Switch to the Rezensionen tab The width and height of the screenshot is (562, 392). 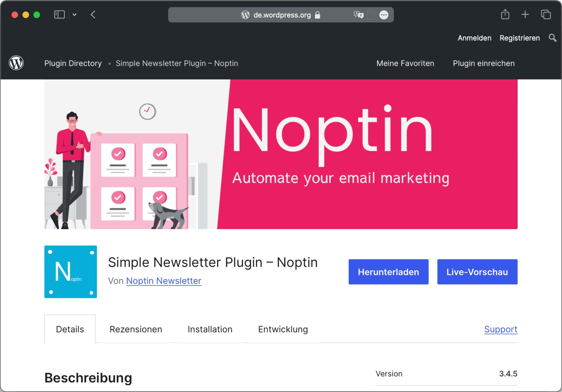[x=136, y=329]
